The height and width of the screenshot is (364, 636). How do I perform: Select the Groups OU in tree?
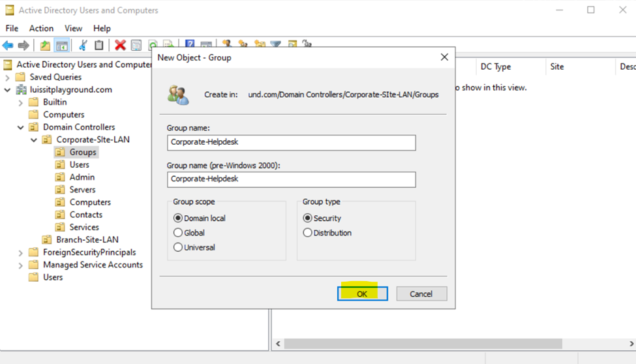tap(83, 152)
